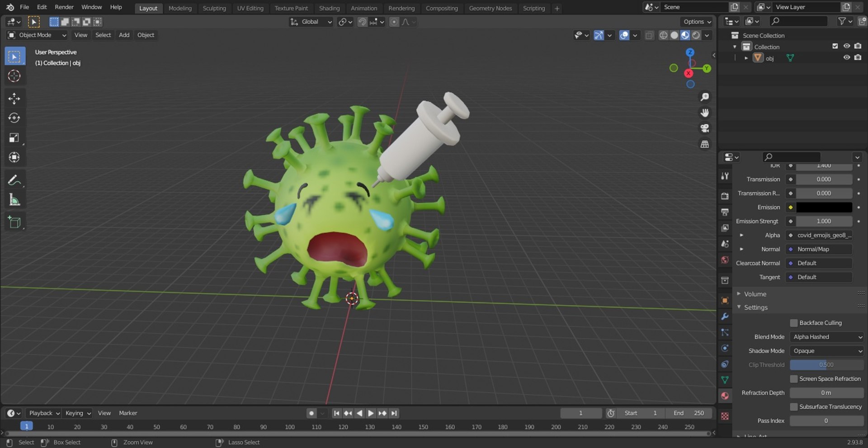Open the Options button in viewport header
The height and width of the screenshot is (448, 868).
tap(697, 22)
